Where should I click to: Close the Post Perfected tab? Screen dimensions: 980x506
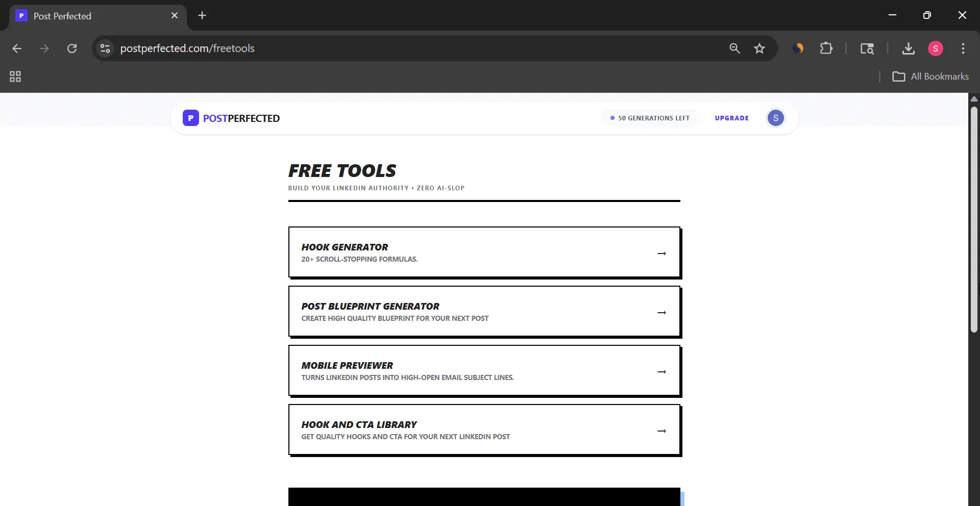pos(175,15)
